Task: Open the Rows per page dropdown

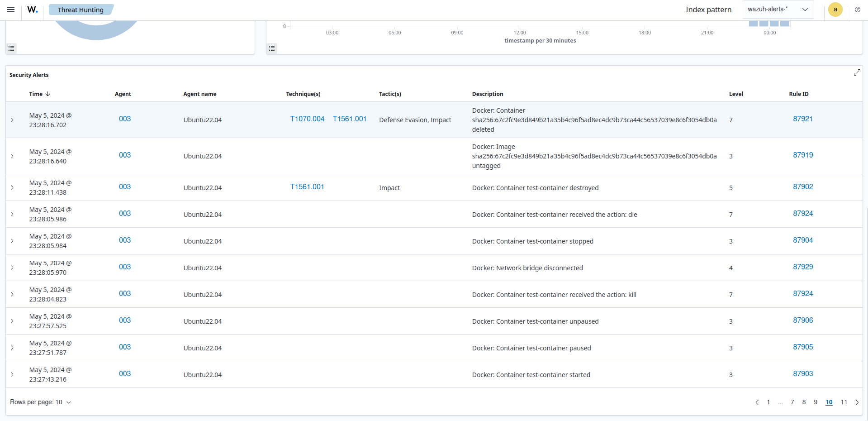Action: click(x=40, y=402)
